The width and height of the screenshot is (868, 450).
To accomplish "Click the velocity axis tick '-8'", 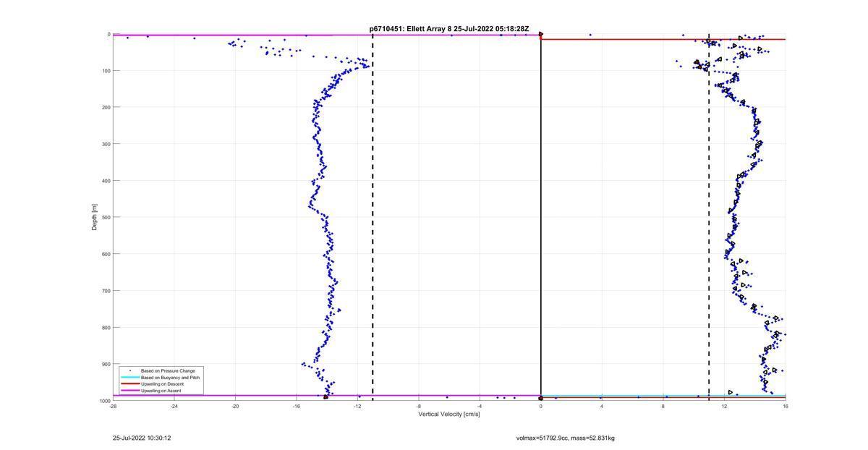I will click(418, 407).
